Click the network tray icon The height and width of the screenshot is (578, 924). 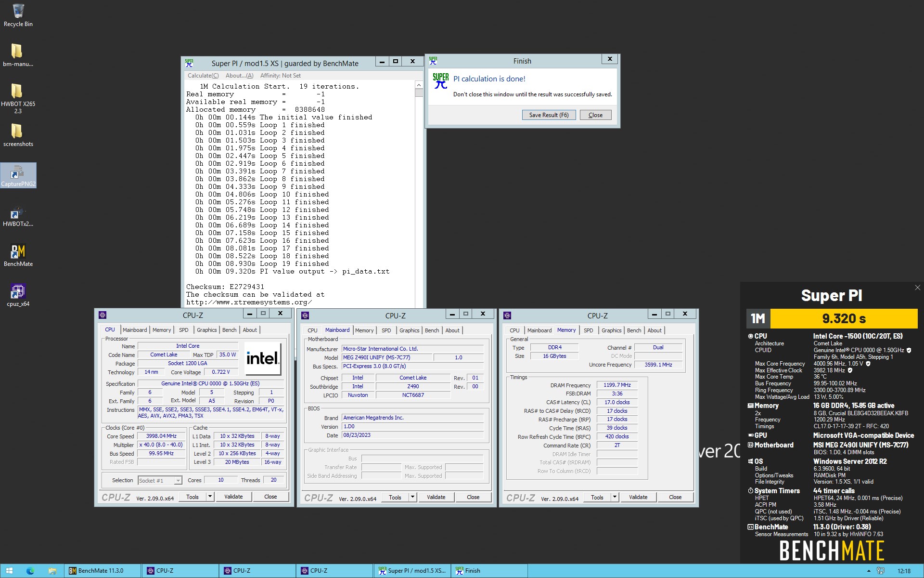pos(880,571)
